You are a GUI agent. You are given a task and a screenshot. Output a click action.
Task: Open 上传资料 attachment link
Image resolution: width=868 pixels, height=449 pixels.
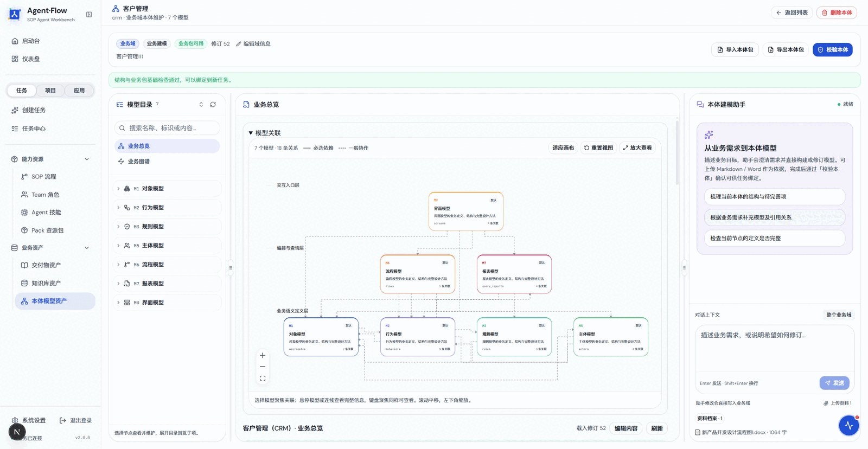tap(838, 403)
